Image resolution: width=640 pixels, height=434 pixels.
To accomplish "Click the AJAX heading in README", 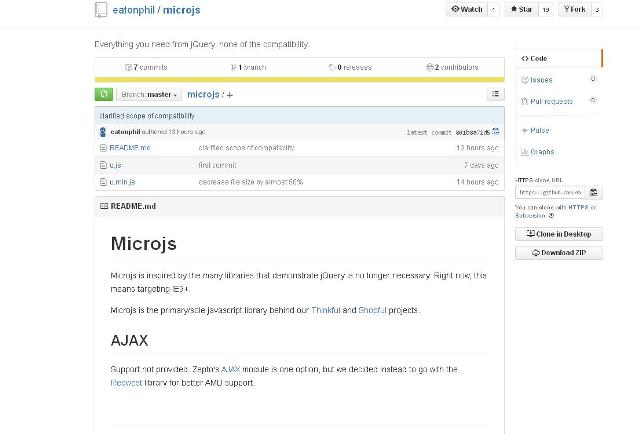I will click(x=129, y=341).
